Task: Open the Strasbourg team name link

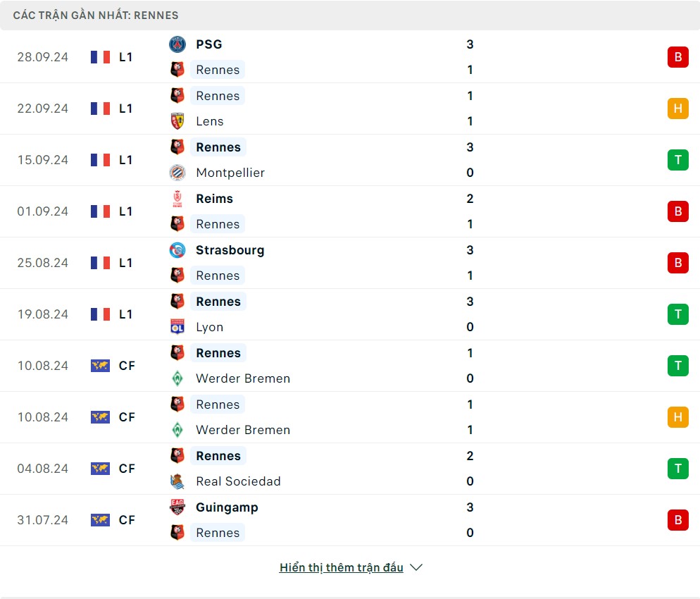Action: pyautogui.click(x=230, y=250)
